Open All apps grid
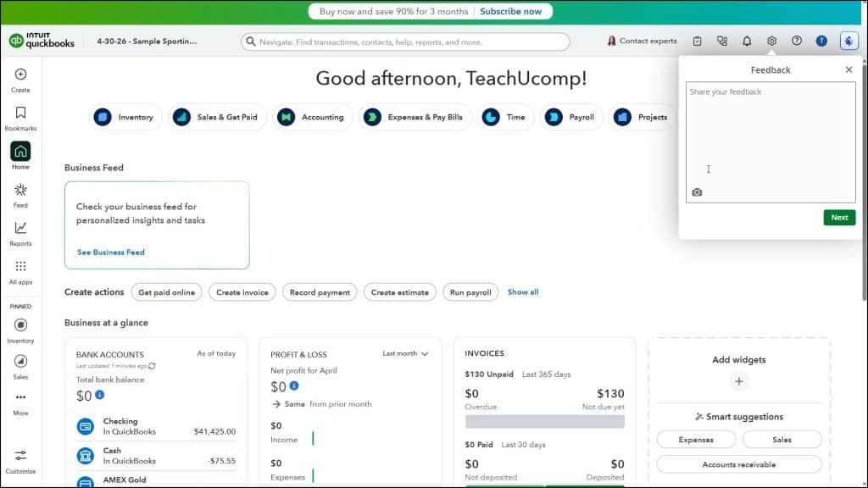This screenshot has width=868, height=488. [20, 272]
